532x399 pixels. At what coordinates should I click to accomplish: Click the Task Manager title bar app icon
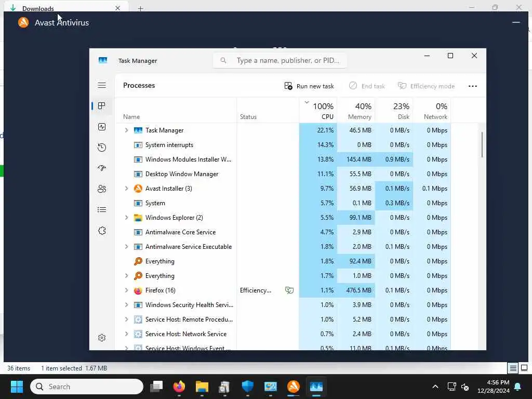tap(103, 60)
